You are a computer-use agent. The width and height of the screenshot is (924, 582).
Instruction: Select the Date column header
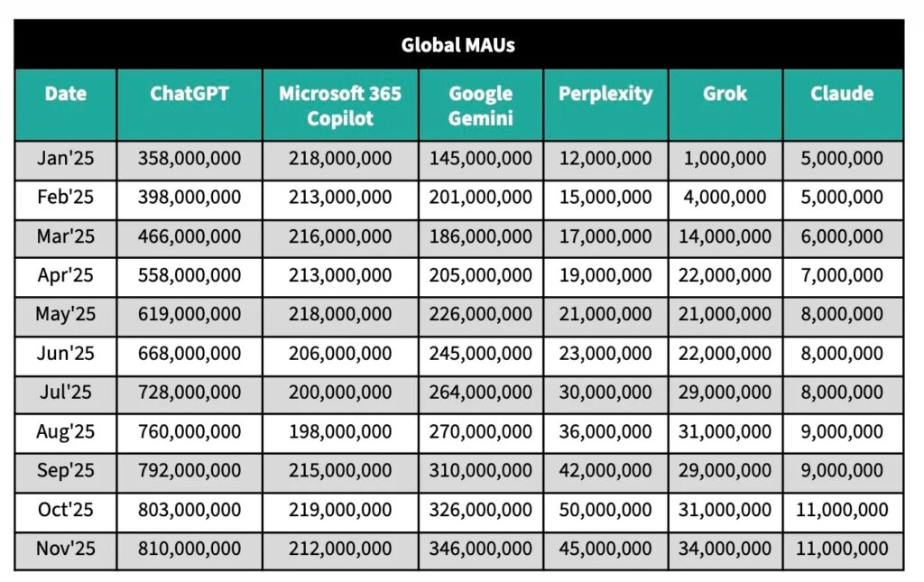pyautogui.click(x=65, y=94)
